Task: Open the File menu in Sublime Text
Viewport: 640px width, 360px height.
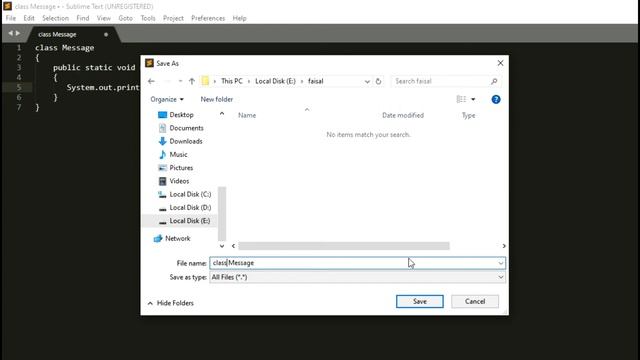Action: [x=11, y=18]
